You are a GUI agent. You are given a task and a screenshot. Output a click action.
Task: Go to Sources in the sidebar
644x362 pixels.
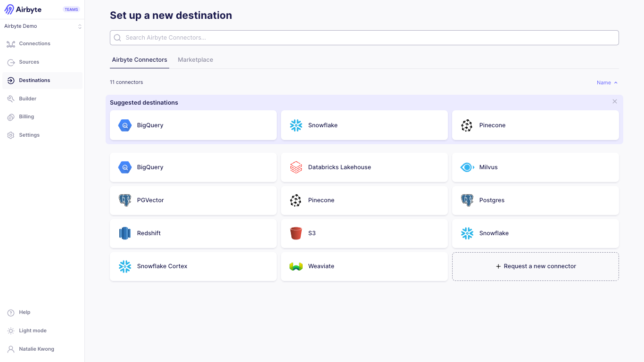(x=29, y=62)
